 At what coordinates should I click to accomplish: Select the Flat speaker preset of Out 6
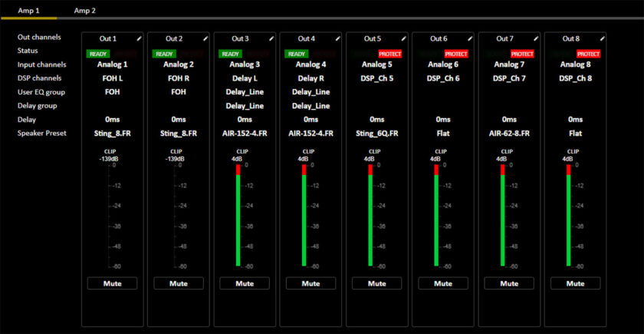[442, 133]
